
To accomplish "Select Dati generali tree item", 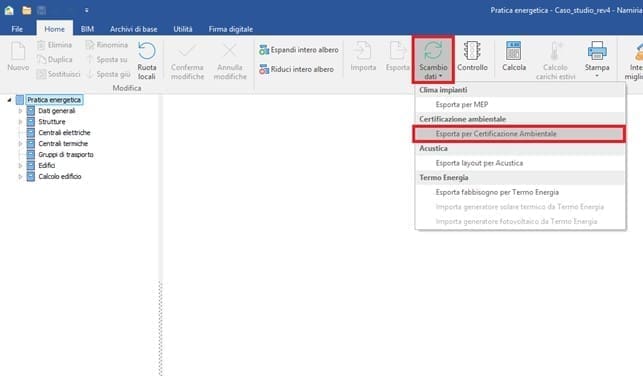I will coord(57,111).
